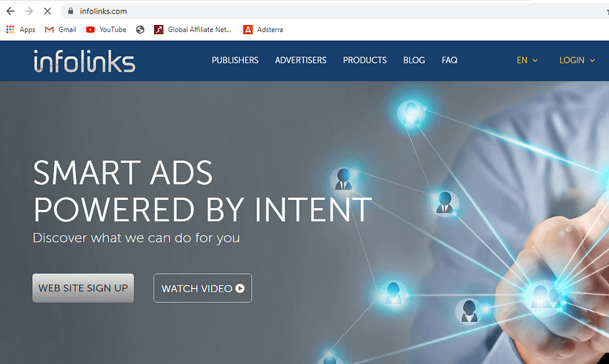Open the YouTube bookmark
The width and height of the screenshot is (609, 364).
click(x=106, y=30)
